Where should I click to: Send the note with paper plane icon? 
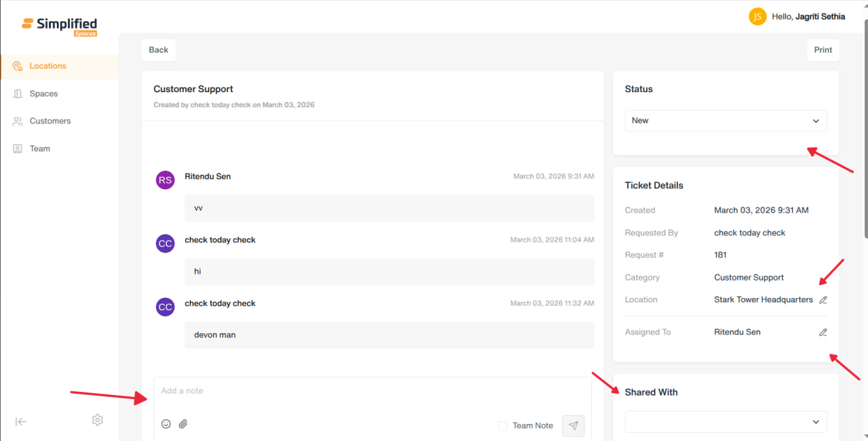click(x=573, y=425)
